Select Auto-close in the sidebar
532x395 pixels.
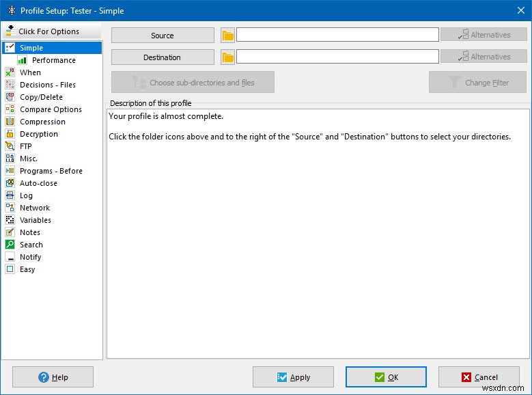point(38,183)
